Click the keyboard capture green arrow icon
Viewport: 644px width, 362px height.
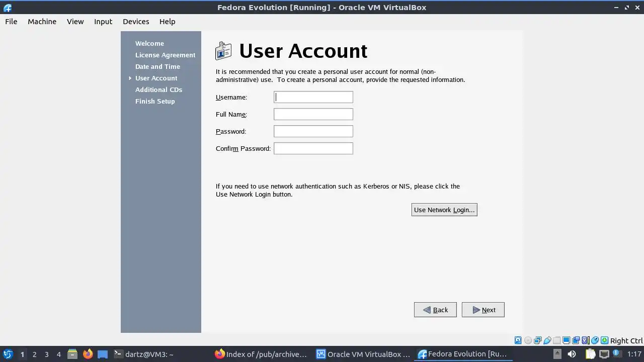[605, 340]
